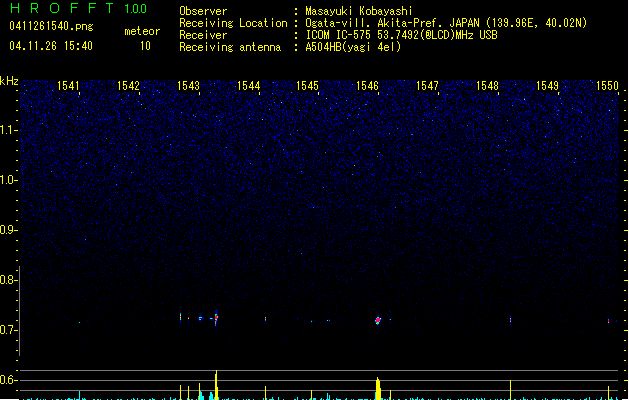Viewport: 629px width, 400px height.
Task: Click the date stamp 04.11.26 15:40
Action: (x=51, y=46)
